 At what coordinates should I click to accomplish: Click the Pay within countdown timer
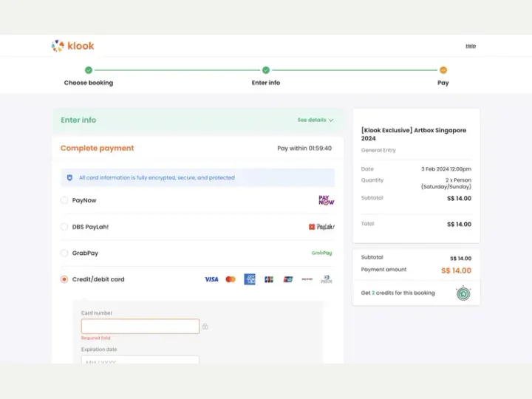pyautogui.click(x=304, y=149)
